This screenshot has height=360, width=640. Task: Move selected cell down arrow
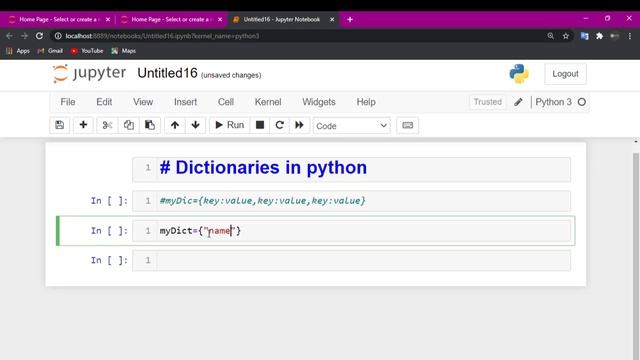click(x=196, y=125)
